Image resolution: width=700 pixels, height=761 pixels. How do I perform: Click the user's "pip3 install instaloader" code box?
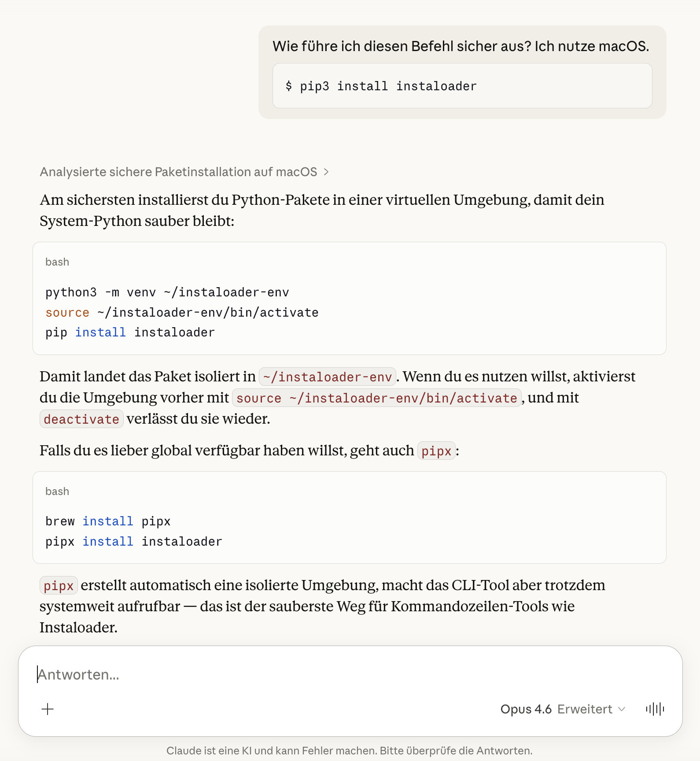(462, 86)
